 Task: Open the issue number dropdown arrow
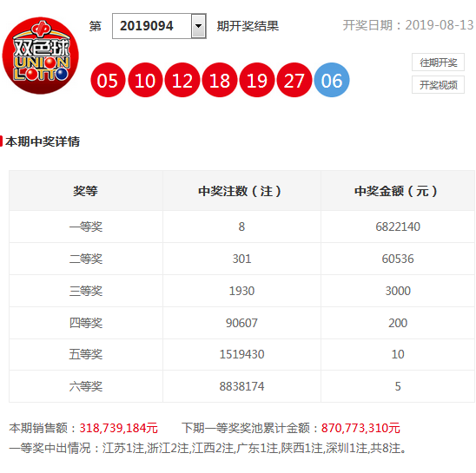pos(199,26)
